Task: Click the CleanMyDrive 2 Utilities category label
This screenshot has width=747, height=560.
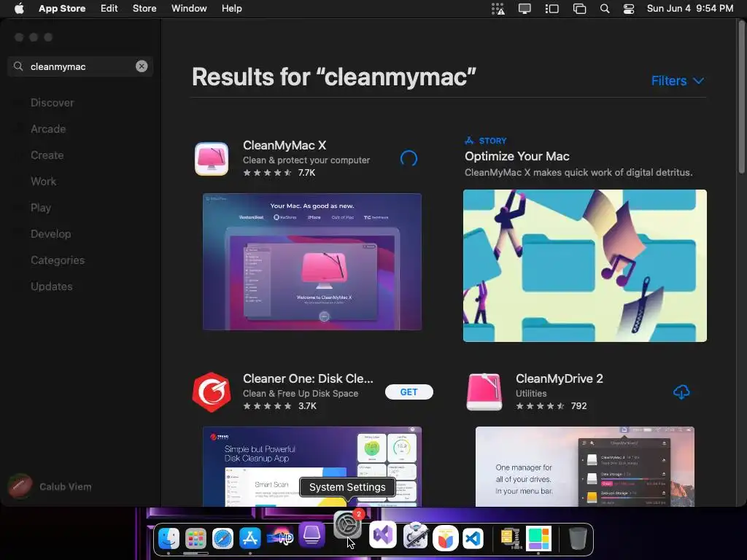Action: point(531,393)
